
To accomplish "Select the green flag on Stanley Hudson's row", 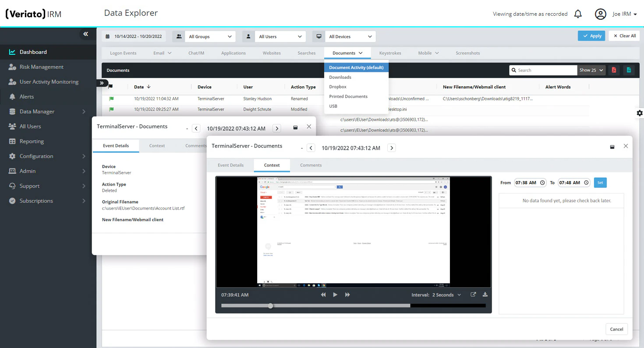I will tap(112, 98).
